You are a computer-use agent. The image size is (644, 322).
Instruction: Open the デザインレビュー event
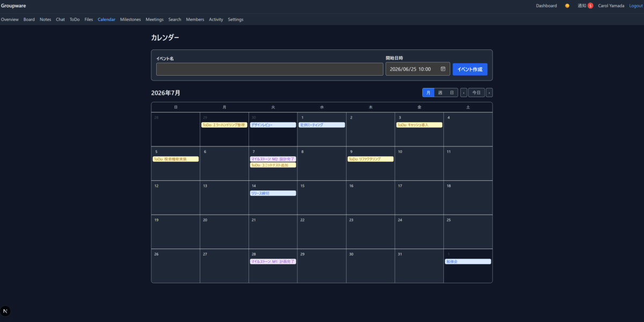pyautogui.click(x=273, y=125)
